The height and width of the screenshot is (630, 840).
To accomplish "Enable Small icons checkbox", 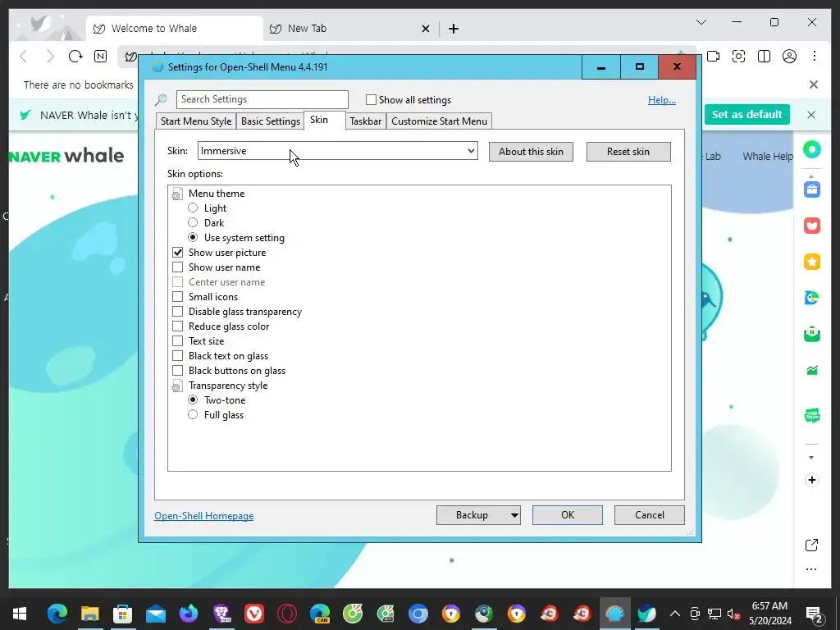I will point(177,296).
